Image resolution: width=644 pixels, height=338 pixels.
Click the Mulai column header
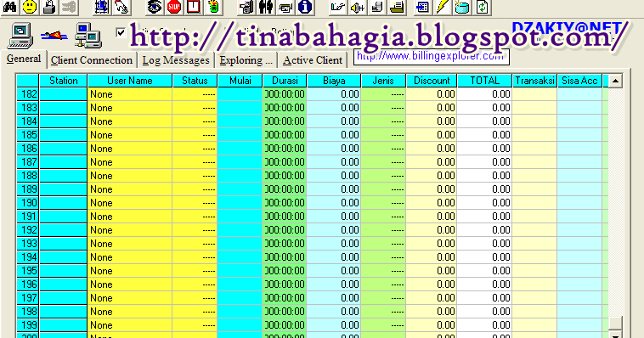[x=240, y=81]
